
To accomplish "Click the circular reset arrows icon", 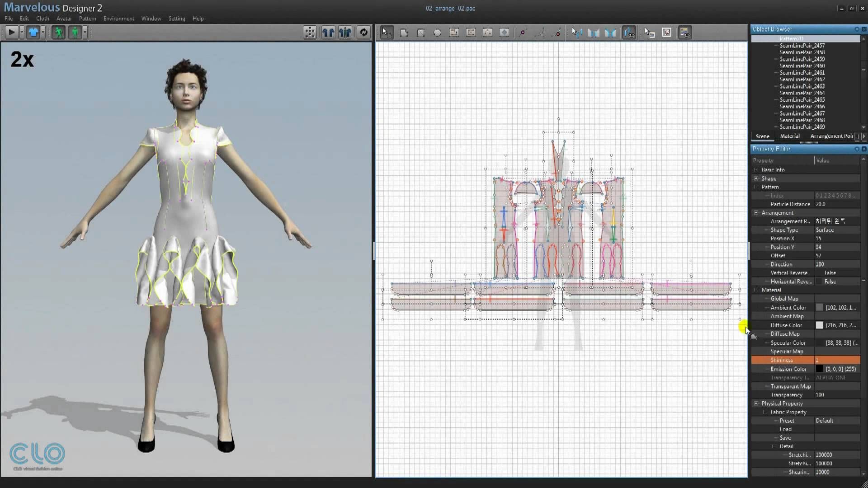I will [363, 32].
